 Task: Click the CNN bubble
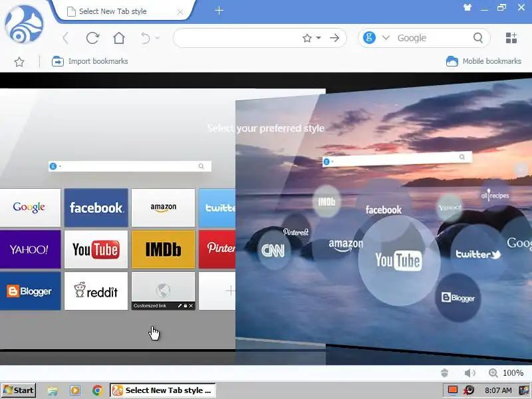point(273,251)
